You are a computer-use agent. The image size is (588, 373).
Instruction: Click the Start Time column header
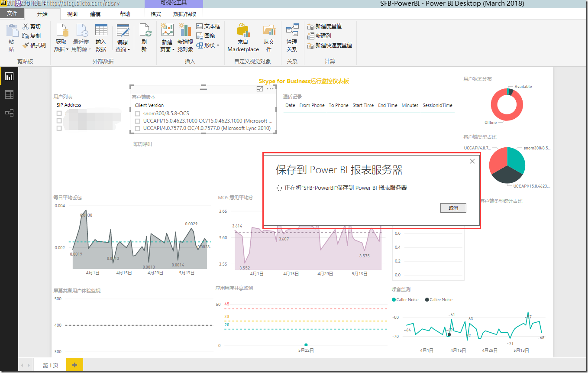point(363,105)
